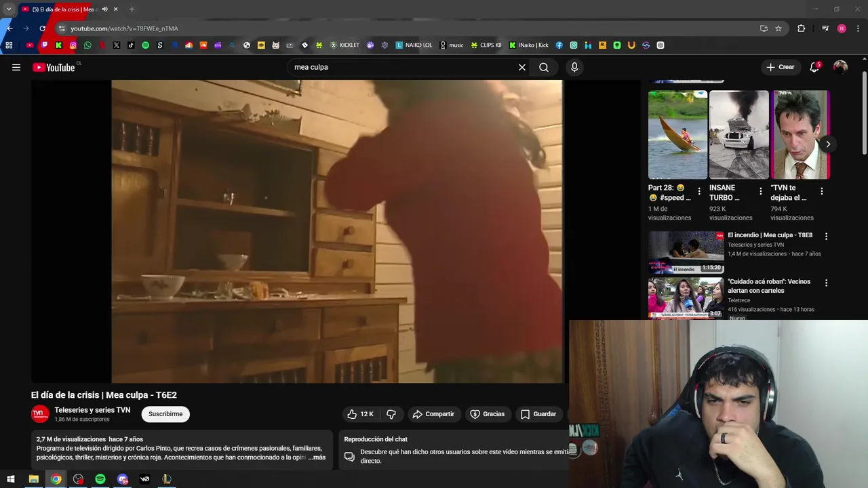Open 'TVN te dejaba el' Short
Screen dimensions: 868x488
[x=800, y=135]
